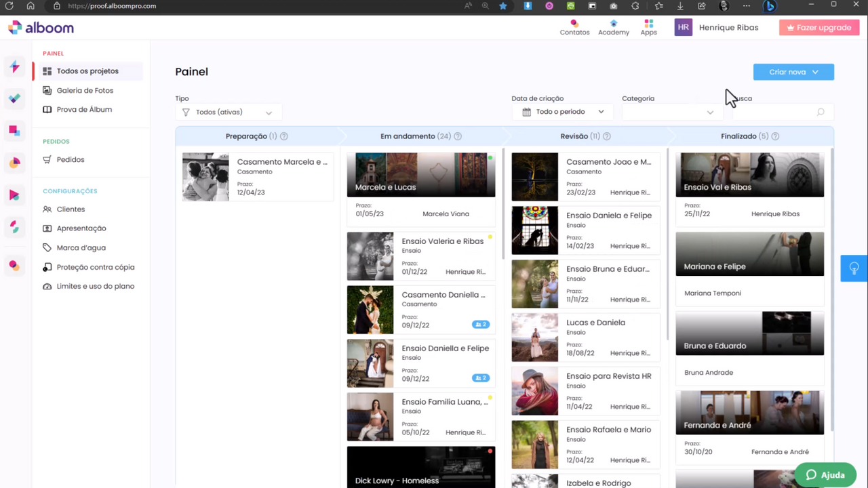Open the 'Casamento Marcela' project thumbnail

[205, 177]
